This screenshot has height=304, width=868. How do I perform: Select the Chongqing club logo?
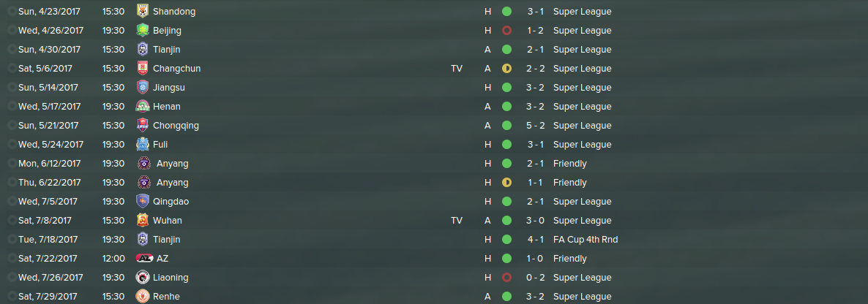142,126
